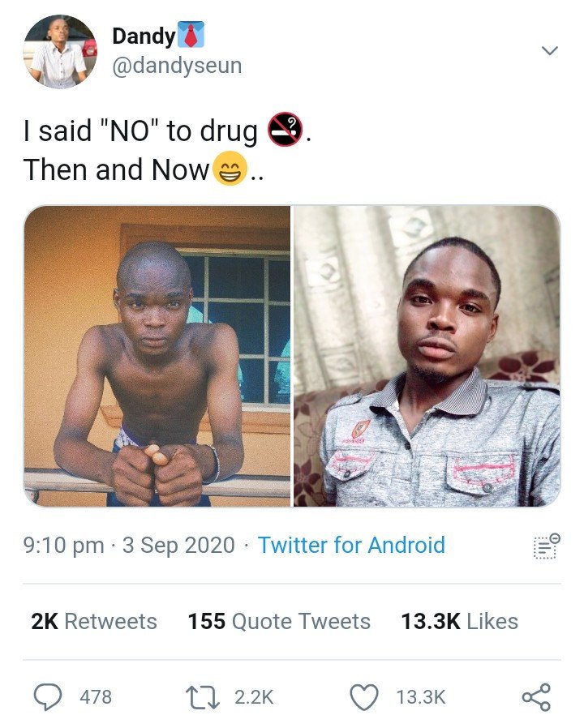584x728 pixels.
Task: View the 2K Retweets list
Action: pyautogui.click(x=94, y=621)
